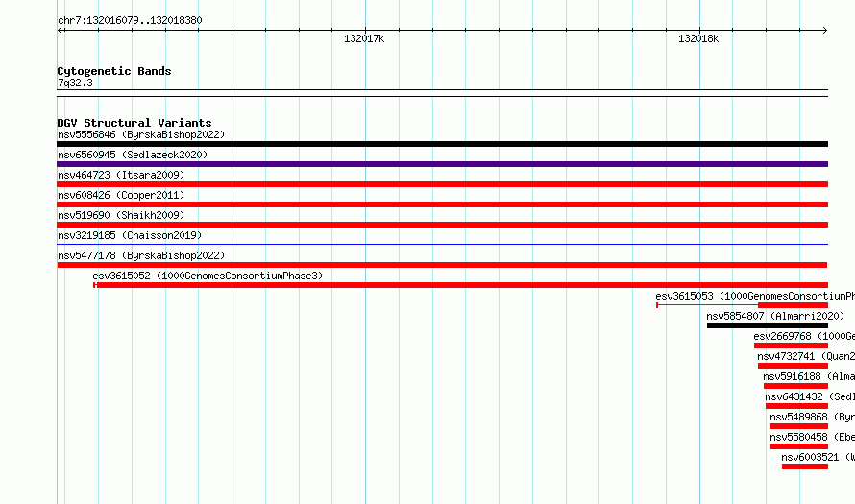The image size is (855, 504).
Task: Select the purple nsv6560945 variant bar
Action: (442, 164)
